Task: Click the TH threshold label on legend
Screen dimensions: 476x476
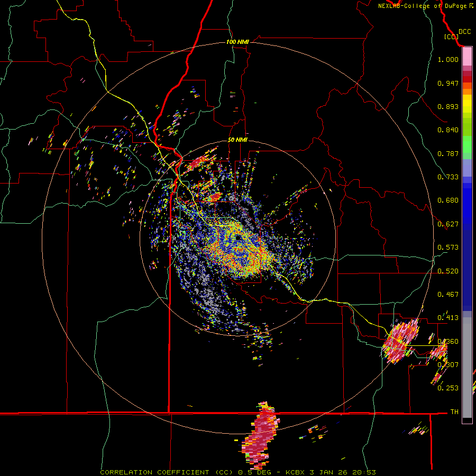Action: coord(454,412)
